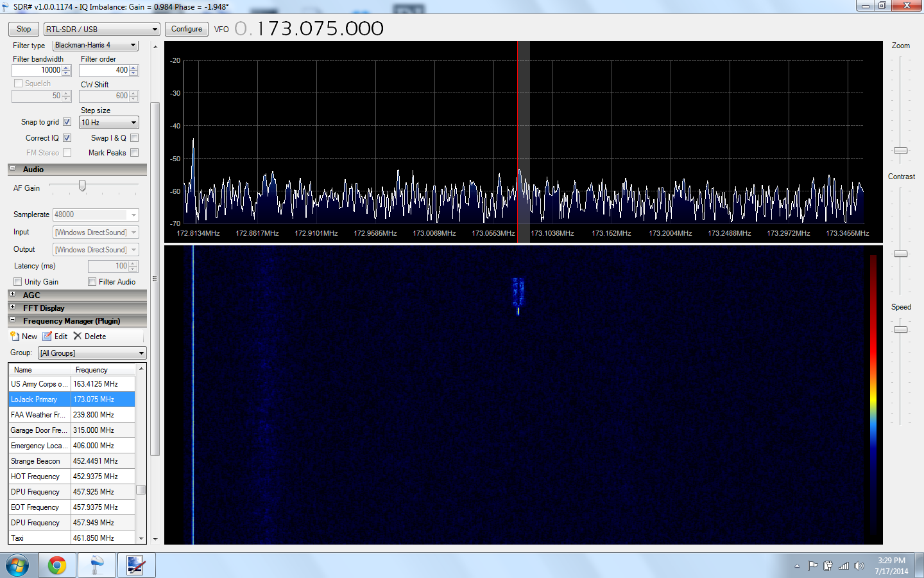The height and width of the screenshot is (578, 924).
Task: Open the RTL-SDR / USB device dropdown
Action: (101, 29)
